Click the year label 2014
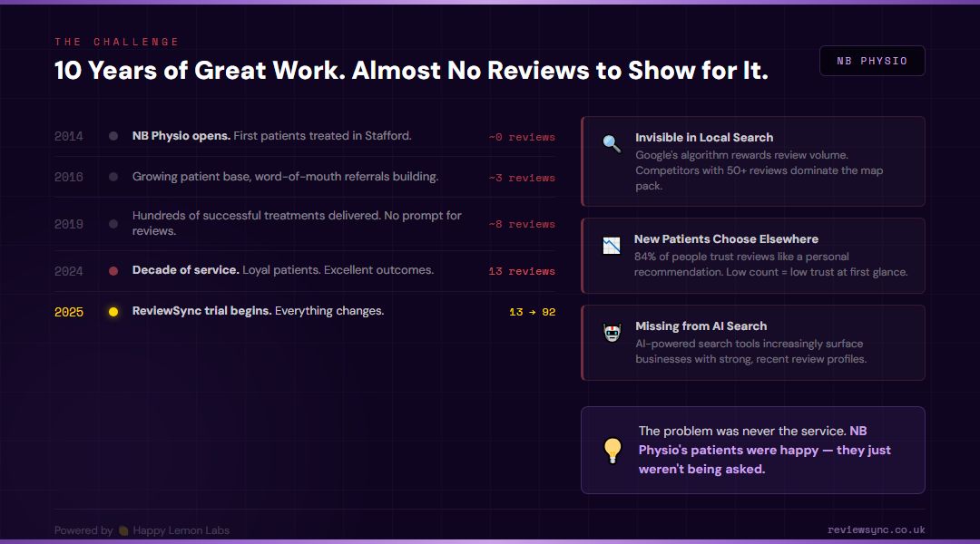 coord(69,136)
